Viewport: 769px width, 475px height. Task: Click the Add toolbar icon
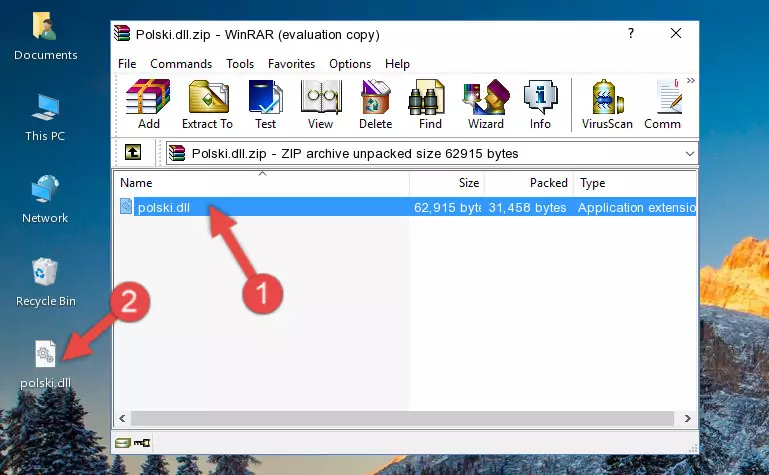[148, 104]
